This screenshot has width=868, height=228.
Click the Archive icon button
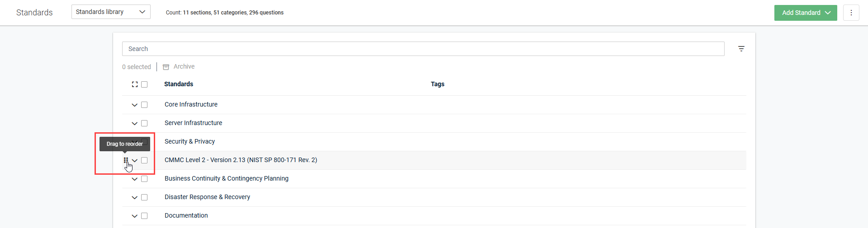click(x=166, y=67)
